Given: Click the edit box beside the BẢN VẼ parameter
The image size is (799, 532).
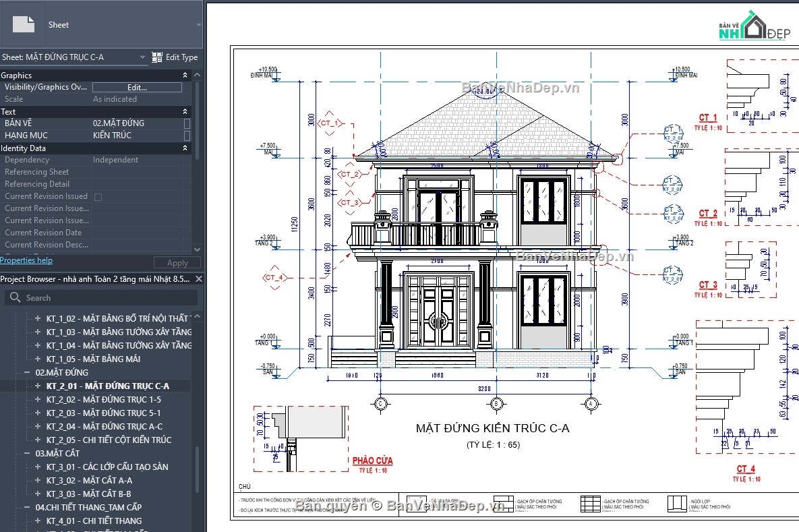Looking at the screenshot, I should pyautogui.click(x=135, y=123).
